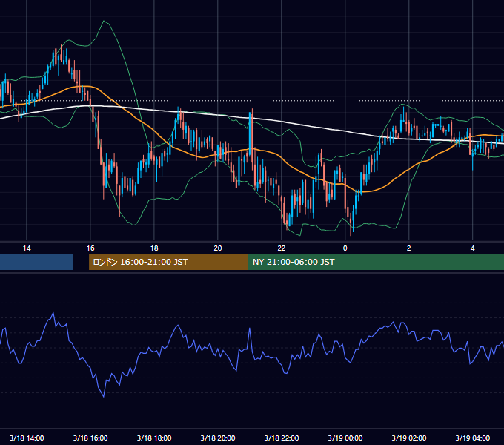Click the 14 hour axis label

(27, 248)
